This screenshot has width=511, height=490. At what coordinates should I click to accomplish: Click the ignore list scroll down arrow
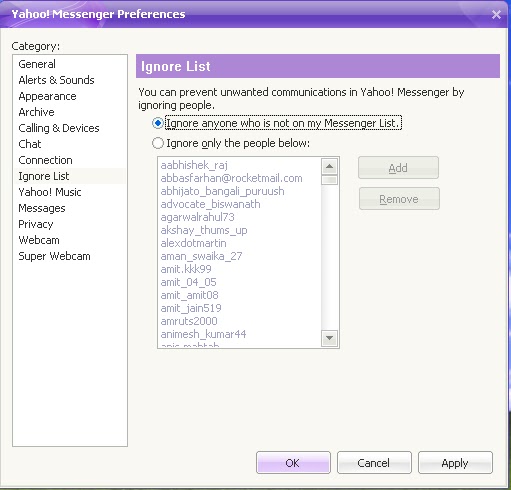pos(330,338)
